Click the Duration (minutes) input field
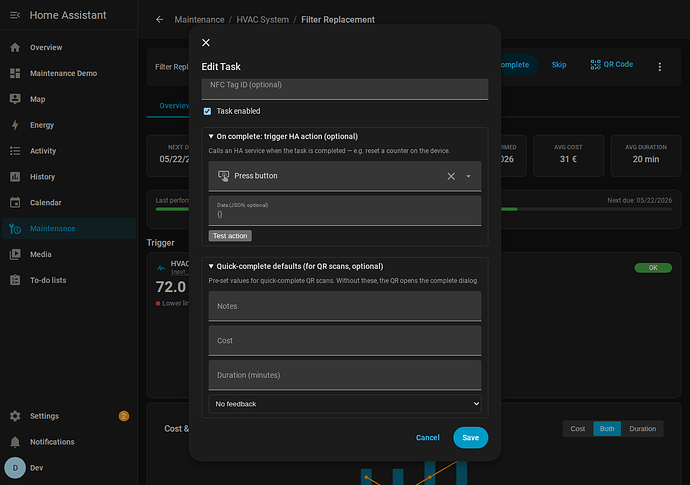 tap(345, 375)
